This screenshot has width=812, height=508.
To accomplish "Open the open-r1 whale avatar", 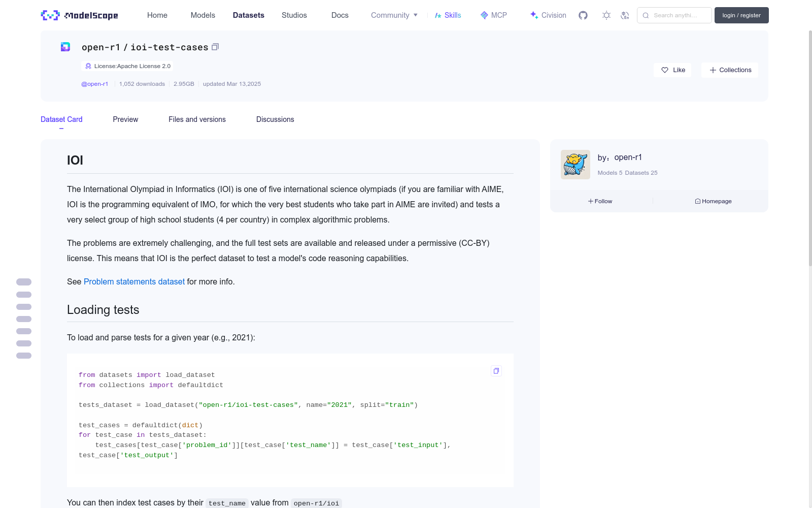I will pos(576,165).
